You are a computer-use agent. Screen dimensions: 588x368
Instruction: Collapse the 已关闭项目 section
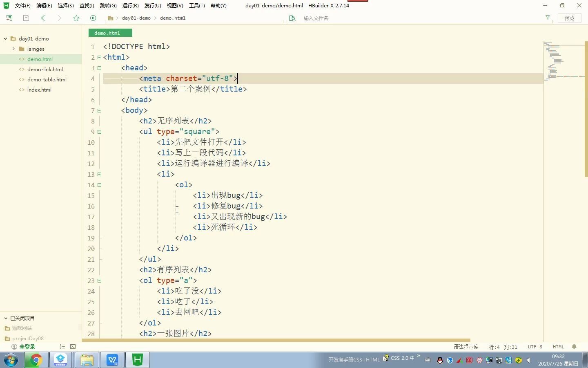[6, 318]
